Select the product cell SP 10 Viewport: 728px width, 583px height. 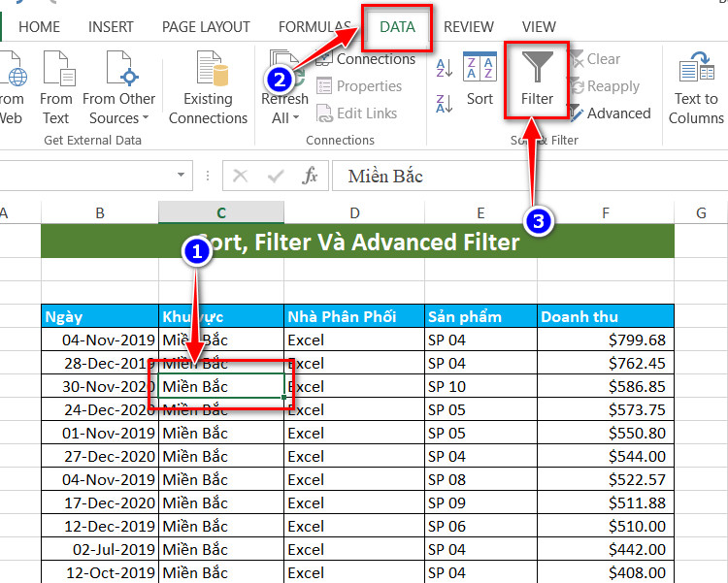[481, 386]
